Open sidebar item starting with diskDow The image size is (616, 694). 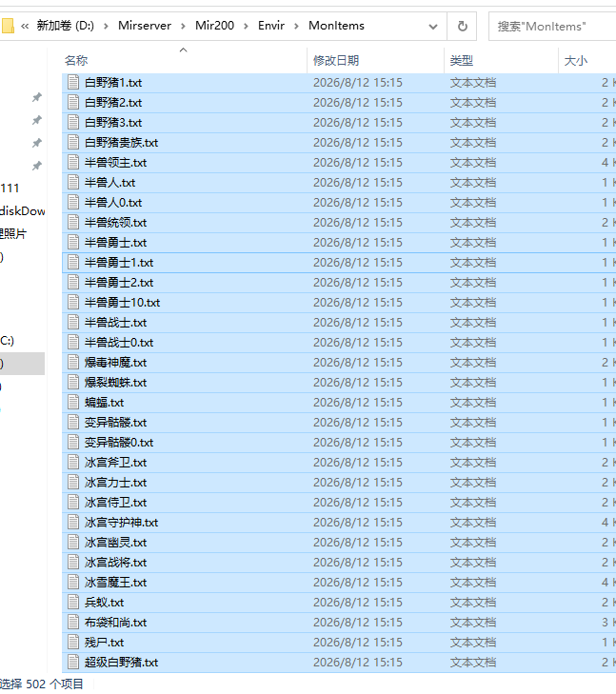[22, 211]
